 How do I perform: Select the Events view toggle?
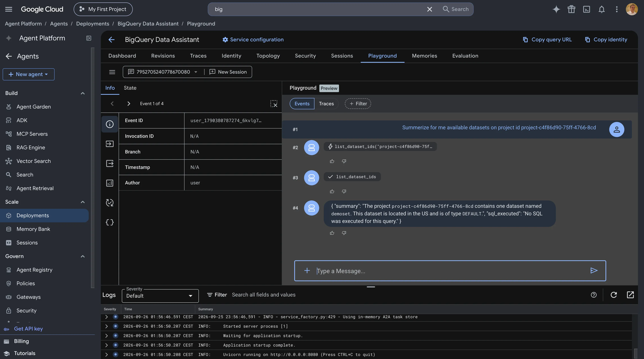coord(302,104)
